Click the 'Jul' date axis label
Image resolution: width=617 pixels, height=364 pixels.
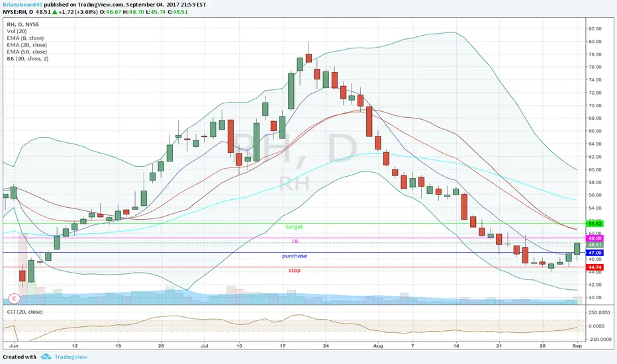point(204,346)
